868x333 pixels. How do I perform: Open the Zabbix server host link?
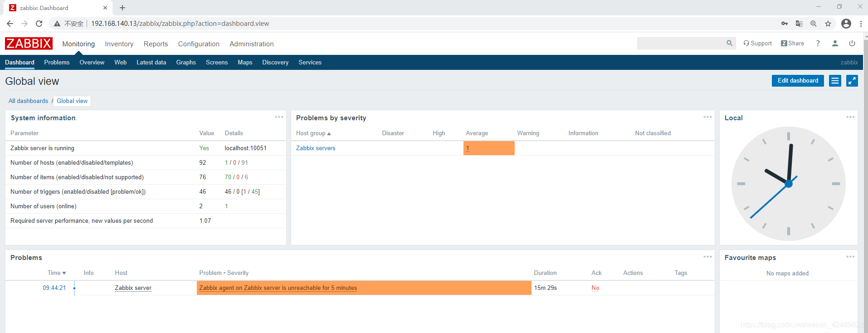(x=133, y=288)
